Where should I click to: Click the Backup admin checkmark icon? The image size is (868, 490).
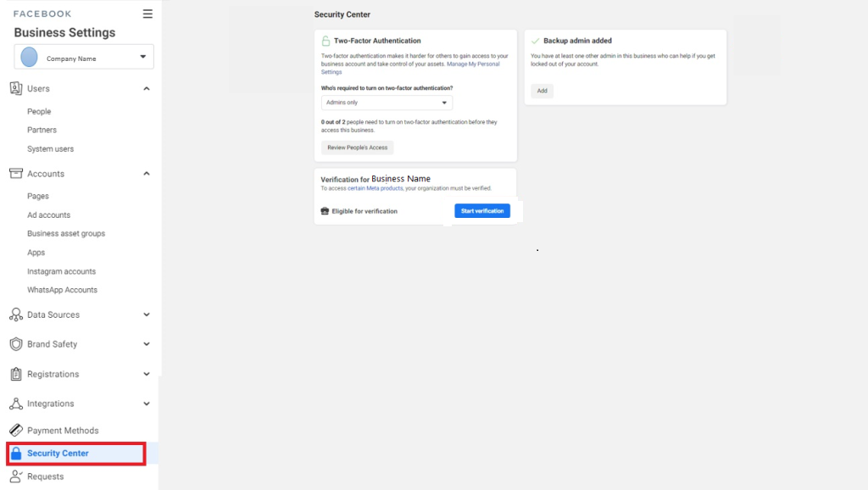tap(535, 41)
